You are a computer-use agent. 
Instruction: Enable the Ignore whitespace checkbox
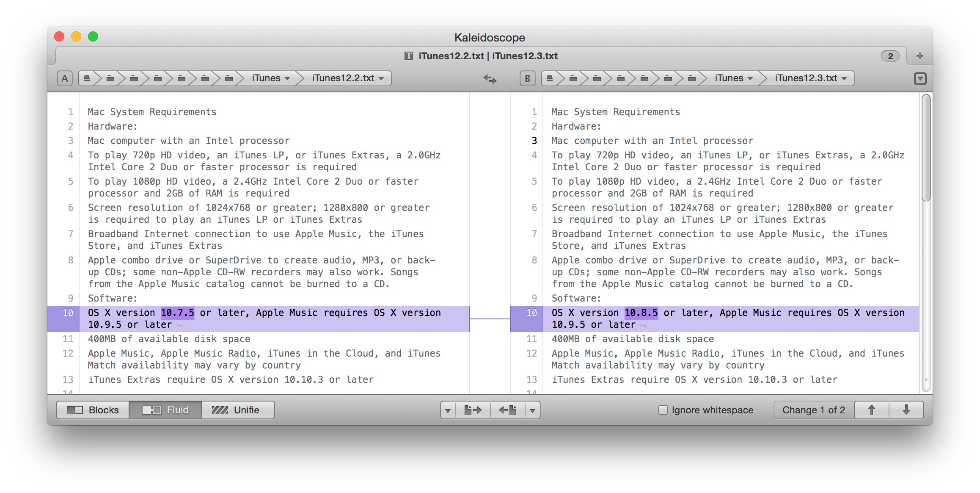[x=663, y=410]
